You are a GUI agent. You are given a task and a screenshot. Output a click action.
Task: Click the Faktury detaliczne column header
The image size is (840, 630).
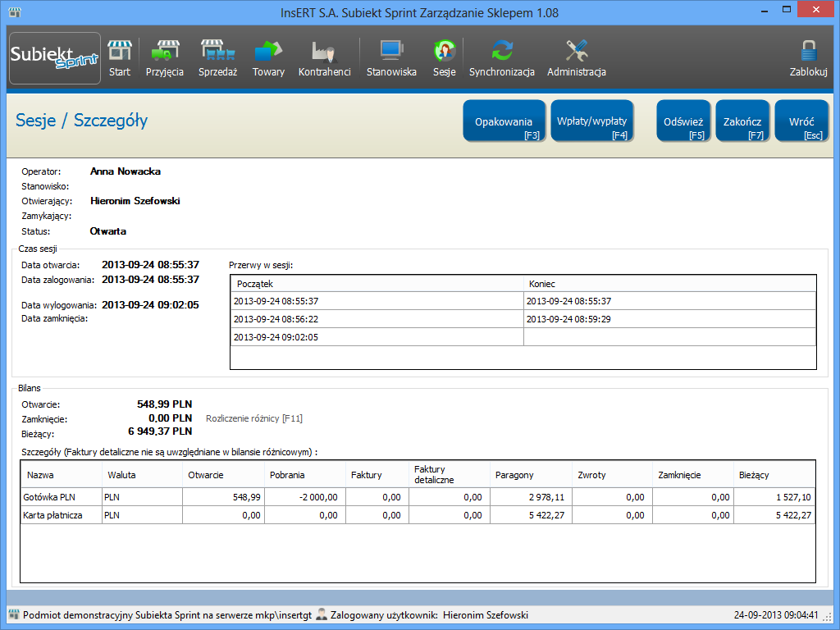[449, 475]
